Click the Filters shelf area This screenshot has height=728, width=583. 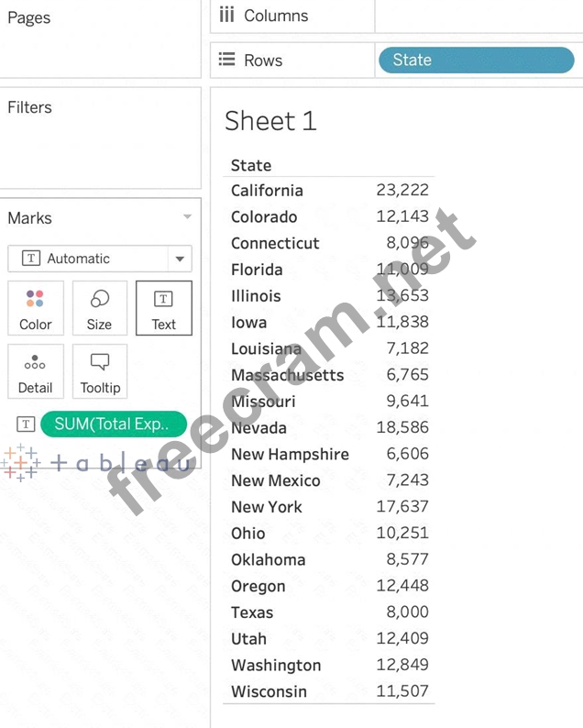(x=100, y=147)
